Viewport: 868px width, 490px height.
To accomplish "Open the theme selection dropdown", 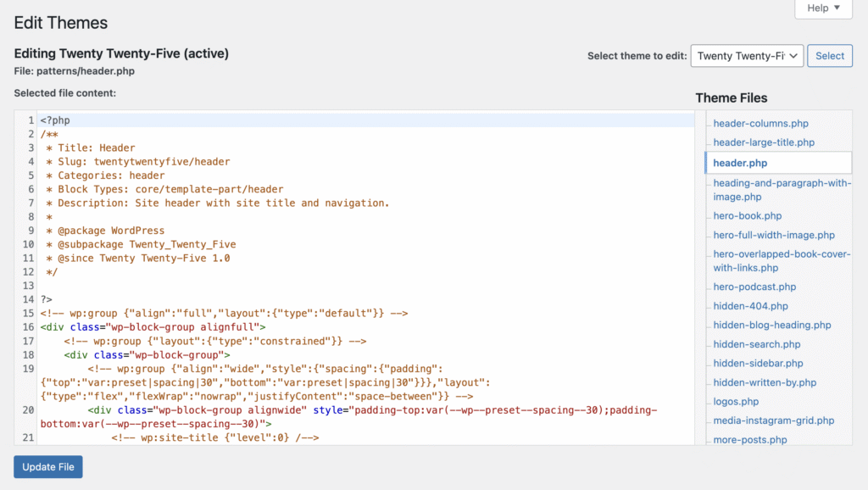I will coord(746,56).
